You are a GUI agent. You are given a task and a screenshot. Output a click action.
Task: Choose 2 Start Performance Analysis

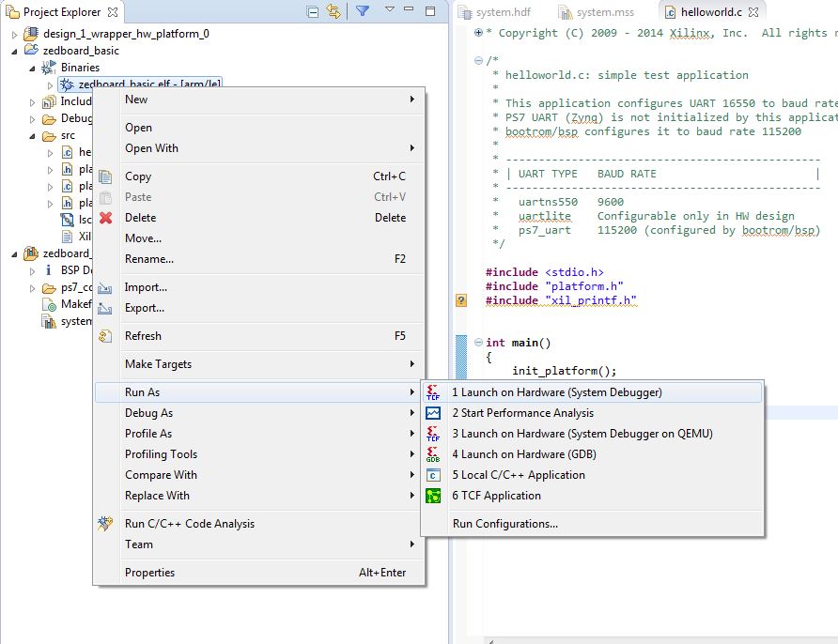click(592, 413)
